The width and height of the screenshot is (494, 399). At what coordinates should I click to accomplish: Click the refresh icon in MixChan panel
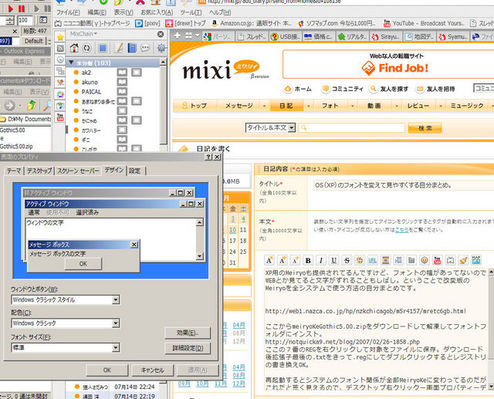click(87, 48)
